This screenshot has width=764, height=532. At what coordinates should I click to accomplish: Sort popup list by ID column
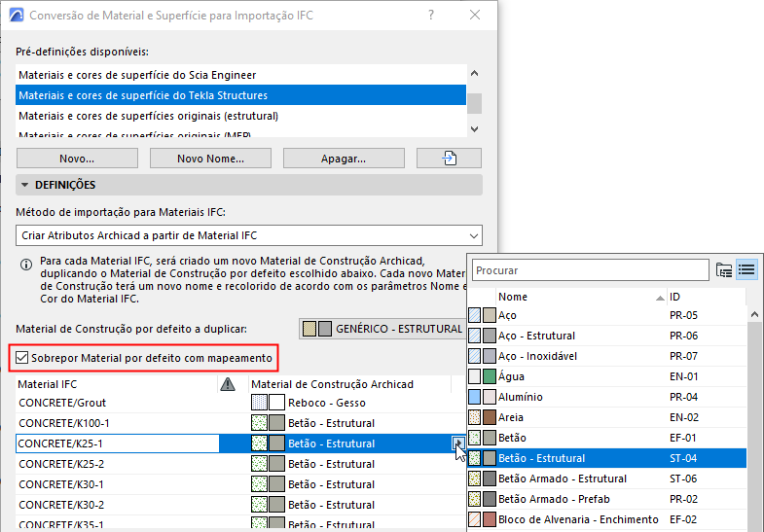click(x=706, y=297)
